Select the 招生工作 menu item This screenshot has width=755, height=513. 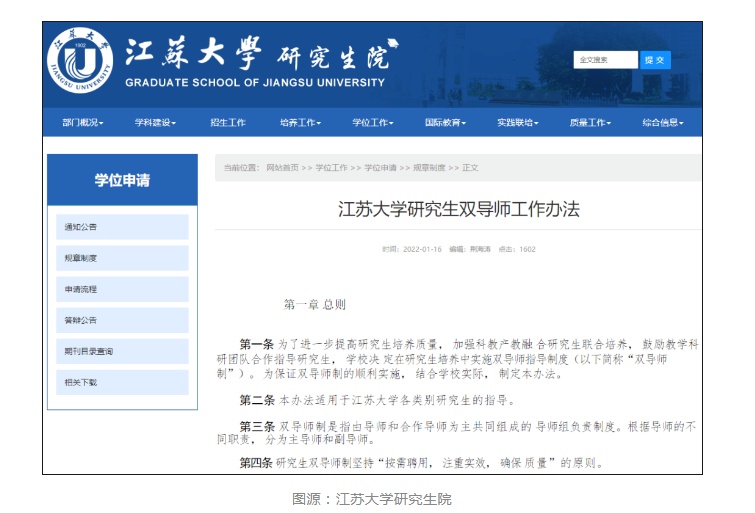coord(228,122)
